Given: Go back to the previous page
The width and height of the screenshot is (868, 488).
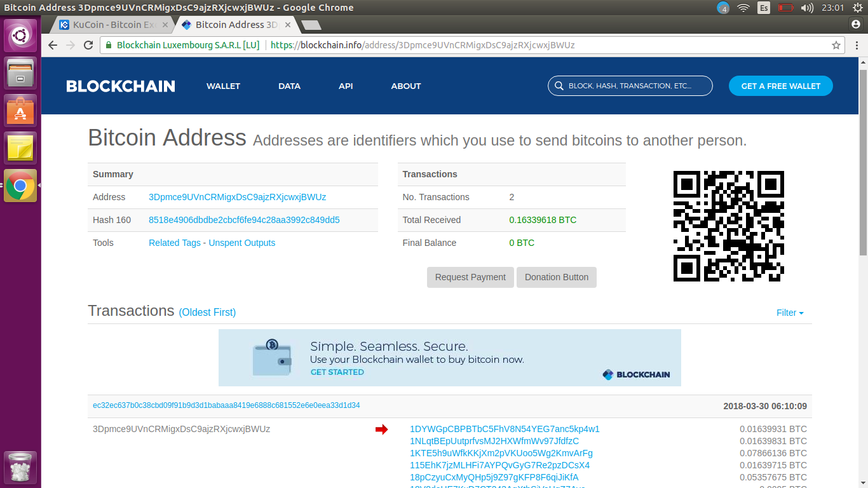Looking at the screenshot, I should (x=53, y=45).
